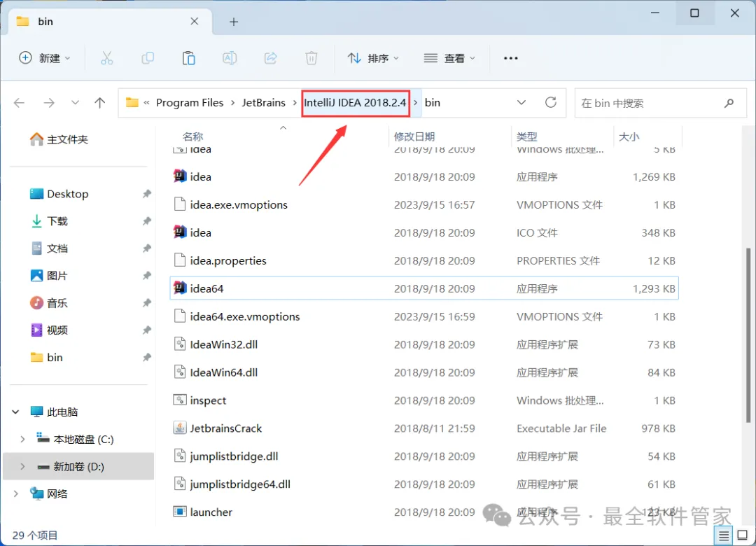Click the Rename icon in the toolbar
Screen dimensions: 756x546
pos(230,58)
